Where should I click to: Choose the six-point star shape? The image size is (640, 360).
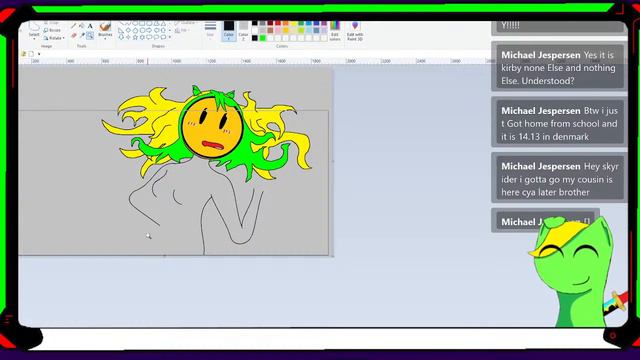(x=142, y=37)
